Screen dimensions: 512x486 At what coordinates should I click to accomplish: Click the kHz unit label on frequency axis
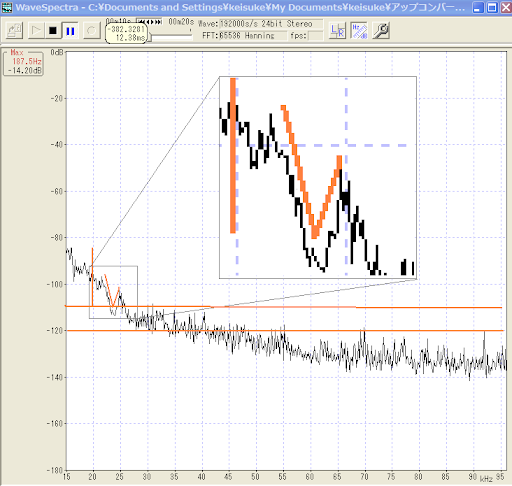point(486,479)
